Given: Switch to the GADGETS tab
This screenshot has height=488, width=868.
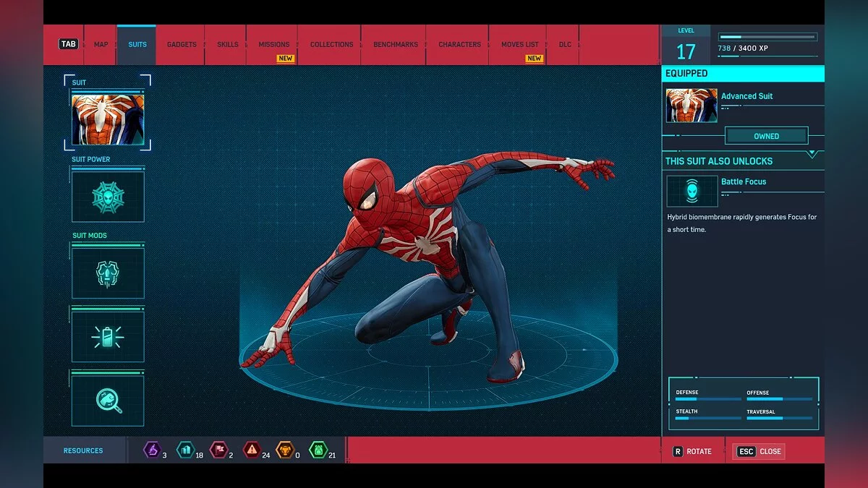Looking at the screenshot, I should click(x=181, y=44).
